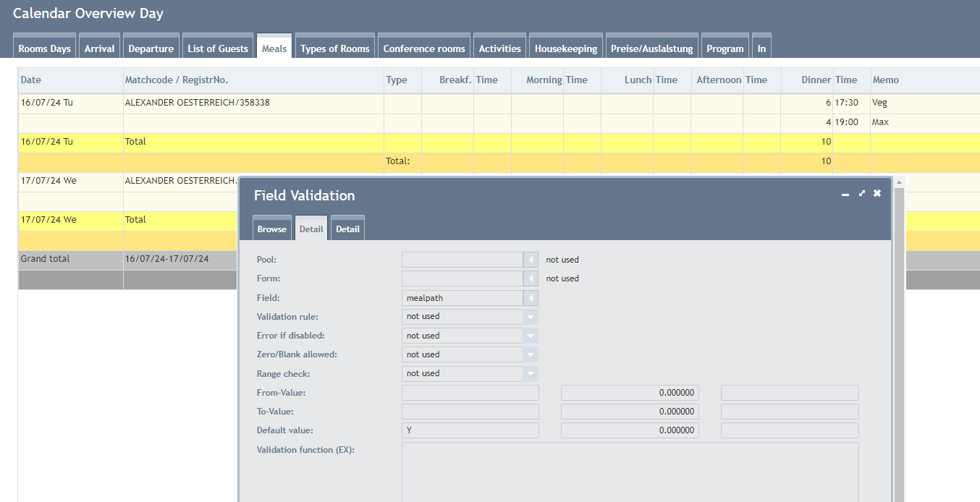Open the Browse tab in Field Validation
The image size is (980, 502).
click(272, 228)
